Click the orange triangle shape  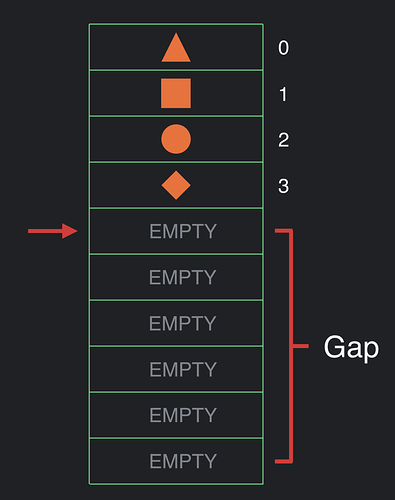coord(176,48)
